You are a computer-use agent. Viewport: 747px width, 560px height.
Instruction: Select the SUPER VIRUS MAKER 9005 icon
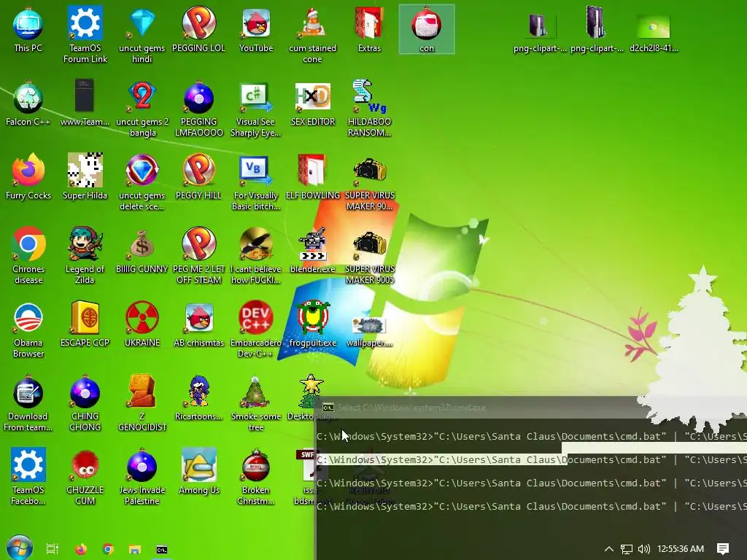[x=369, y=244]
